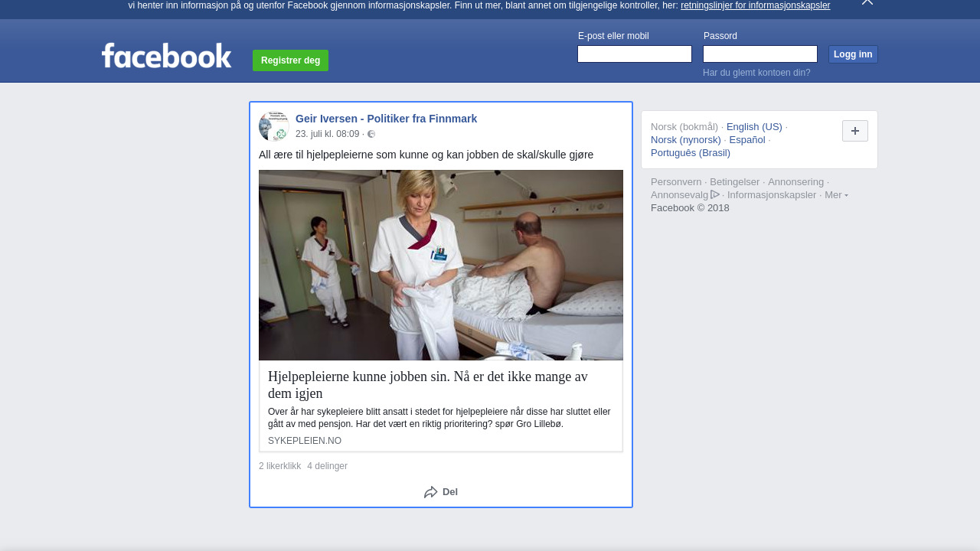Switch language to English (US)

pyautogui.click(x=754, y=127)
